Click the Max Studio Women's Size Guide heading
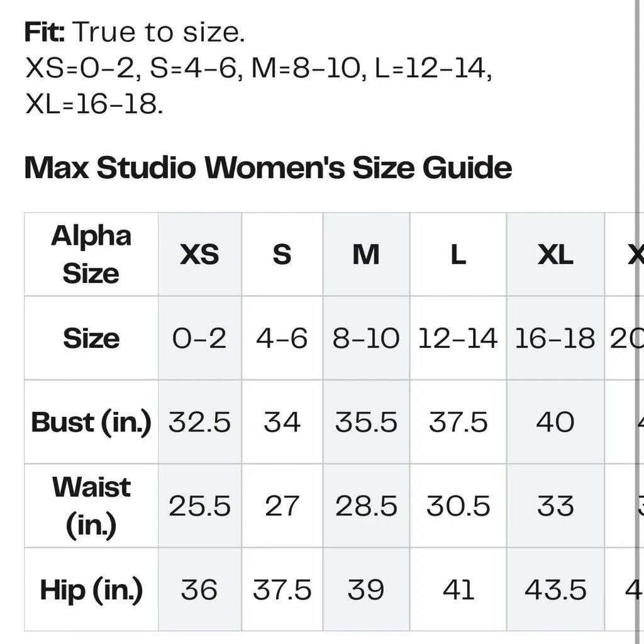 (x=268, y=168)
